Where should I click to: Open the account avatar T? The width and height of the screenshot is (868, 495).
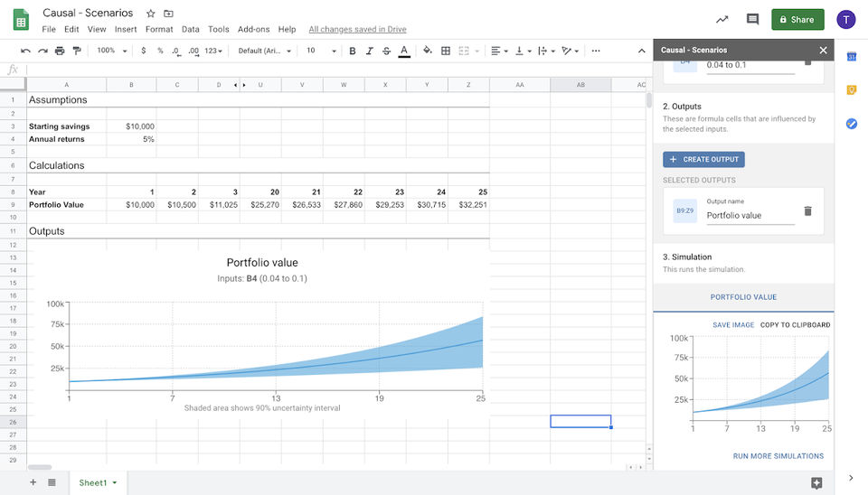[x=846, y=19]
